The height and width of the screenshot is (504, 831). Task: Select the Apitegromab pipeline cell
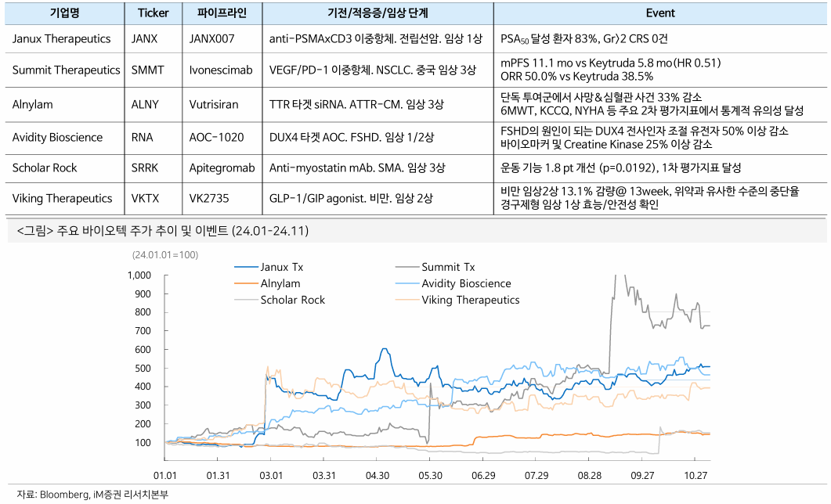tap(222, 167)
